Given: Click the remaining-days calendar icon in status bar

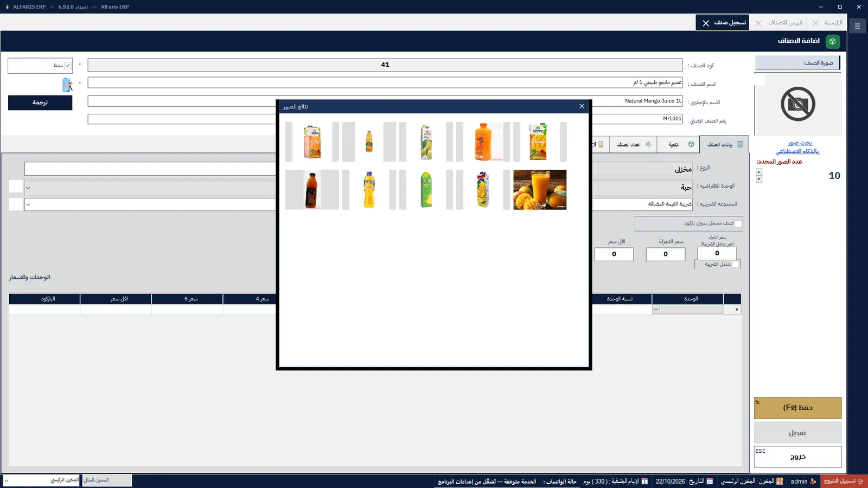Looking at the screenshot, I should coord(644,481).
